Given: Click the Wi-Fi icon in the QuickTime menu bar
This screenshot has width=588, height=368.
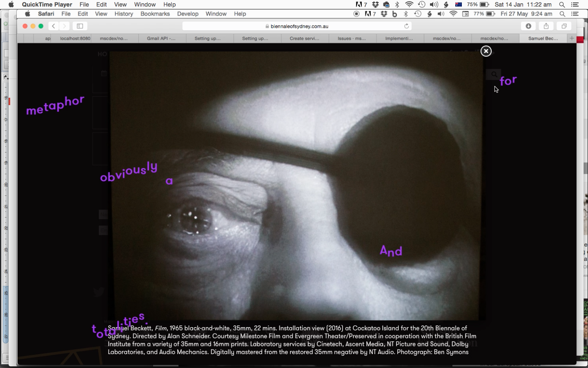Looking at the screenshot, I should (x=409, y=4).
